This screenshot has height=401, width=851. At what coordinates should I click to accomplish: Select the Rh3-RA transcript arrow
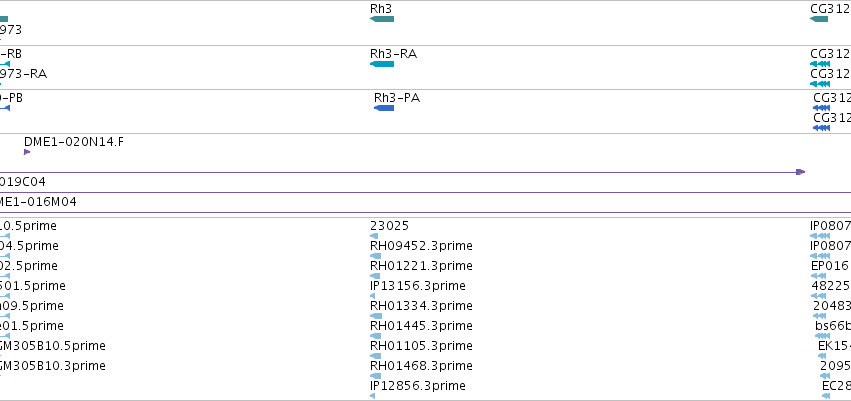[x=382, y=64]
